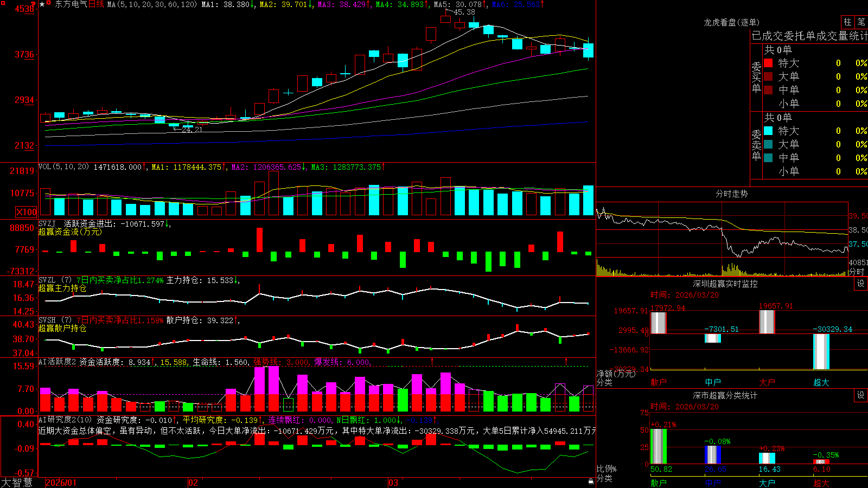Switch to the 笔 view tab
Screen dimensions: 868x488
pyautogui.click(x=861, y=22)
